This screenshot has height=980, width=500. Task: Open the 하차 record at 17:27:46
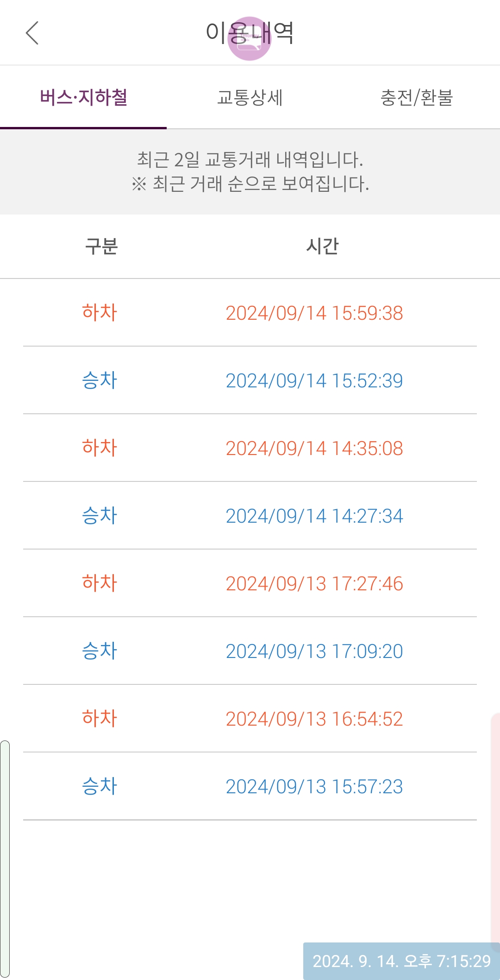[x=250, y=583]
